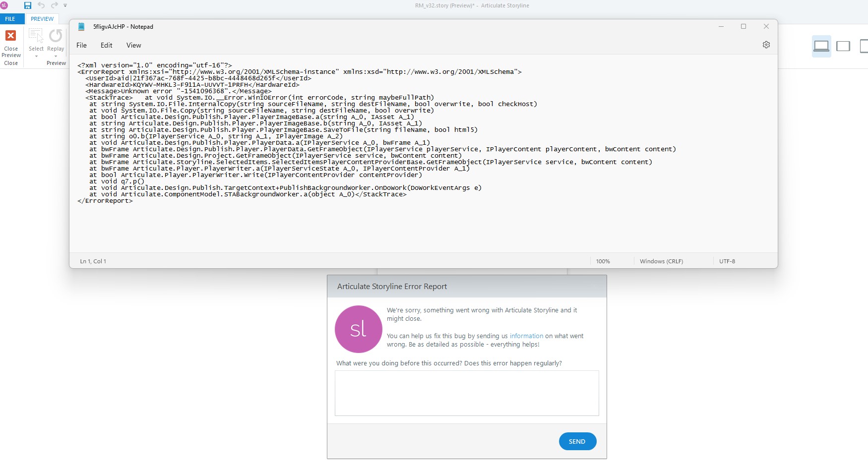Click the closing </ErrorReport> tag line

pos(105,201)
